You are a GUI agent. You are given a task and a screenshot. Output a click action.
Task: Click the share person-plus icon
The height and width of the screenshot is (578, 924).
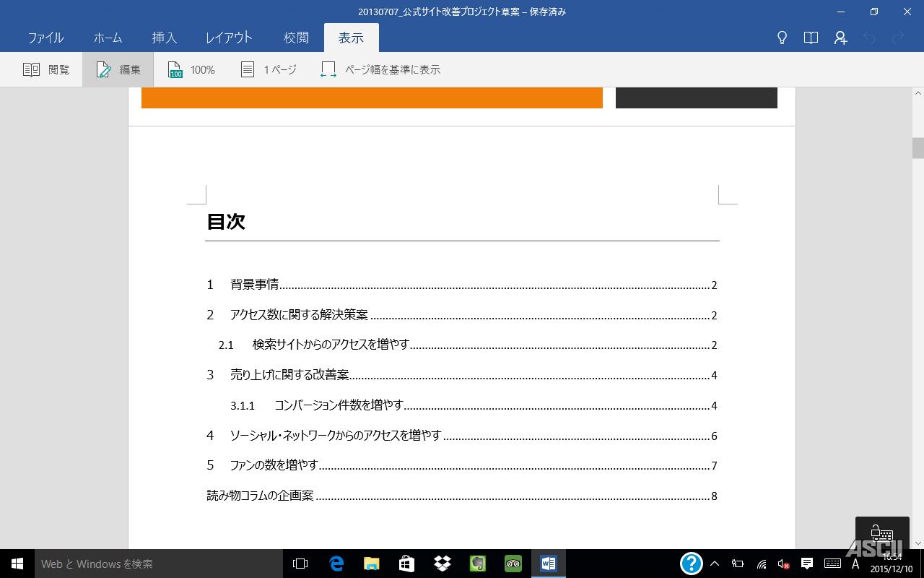(840, 38)
